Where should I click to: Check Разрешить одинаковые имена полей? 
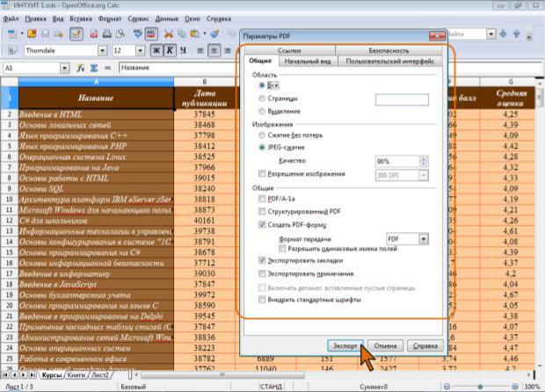282,249
